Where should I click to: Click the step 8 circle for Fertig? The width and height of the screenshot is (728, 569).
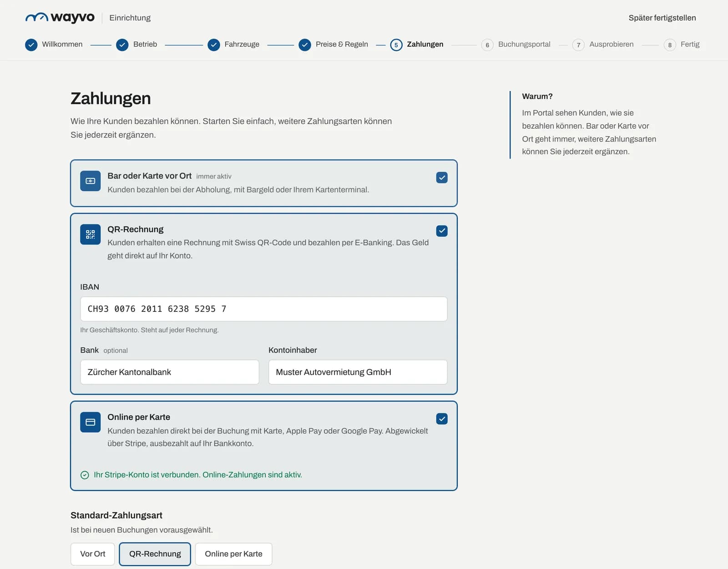670,45
